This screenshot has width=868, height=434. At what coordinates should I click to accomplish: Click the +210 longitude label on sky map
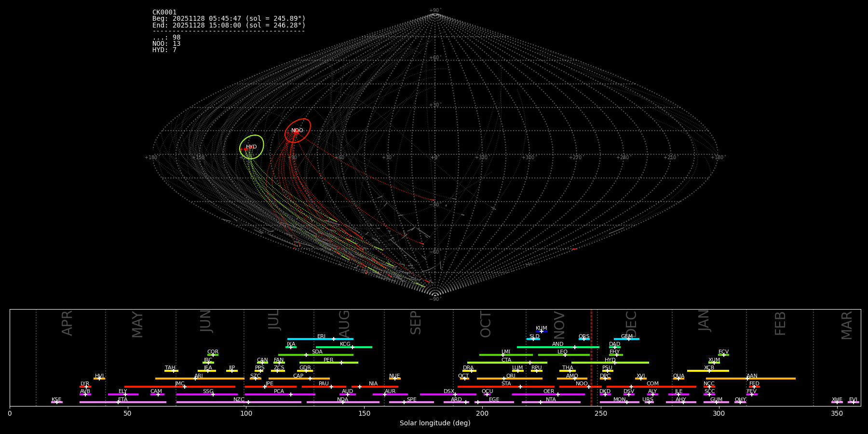(x=670, y=158)
